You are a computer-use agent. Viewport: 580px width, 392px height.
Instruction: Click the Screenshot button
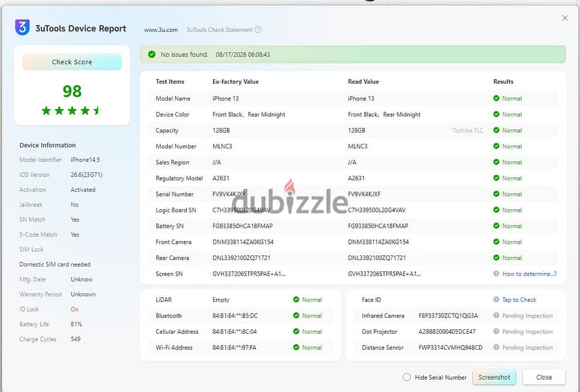coord(494,377)
